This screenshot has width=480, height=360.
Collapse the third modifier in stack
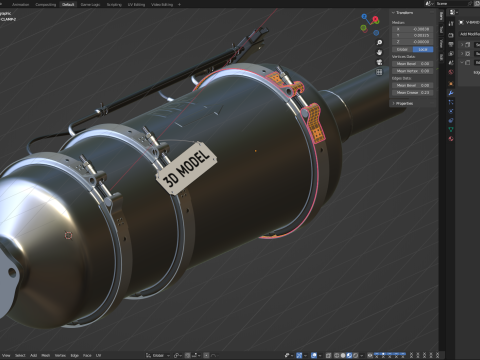[x=462, y=63]
